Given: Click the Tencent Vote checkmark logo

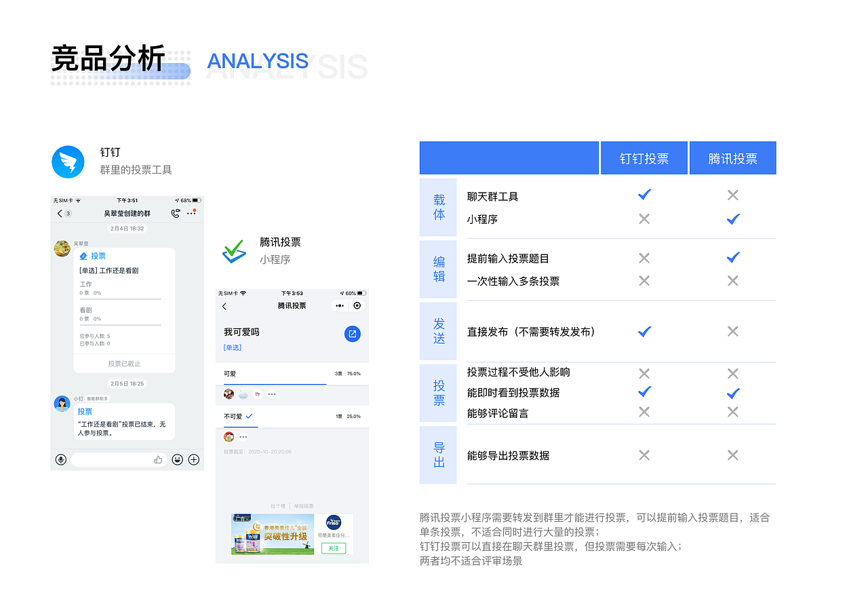Looking at the screenshot, I should (x=235, y=252).
